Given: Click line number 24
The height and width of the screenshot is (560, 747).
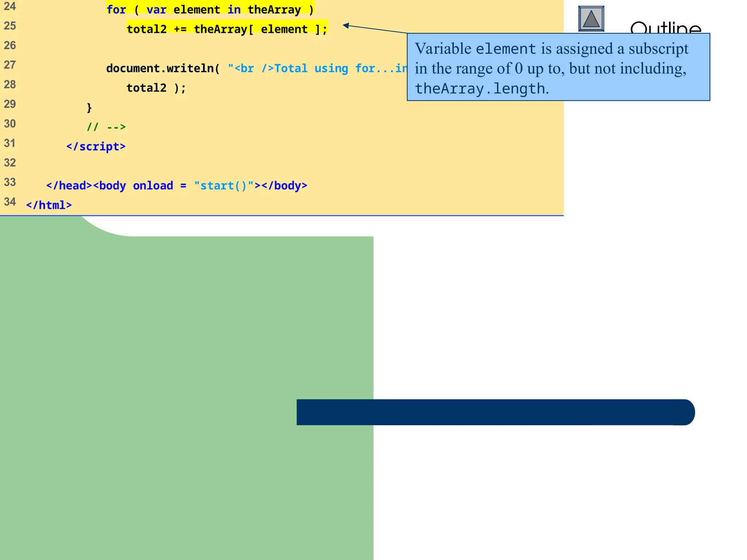Looking at the screenshot, I should click(x=10, y=6).
